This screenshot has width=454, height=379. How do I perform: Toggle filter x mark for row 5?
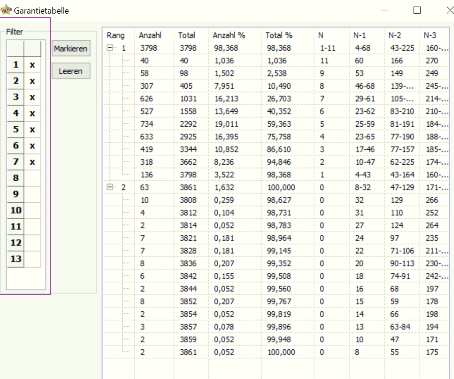(x=32, y=129)
